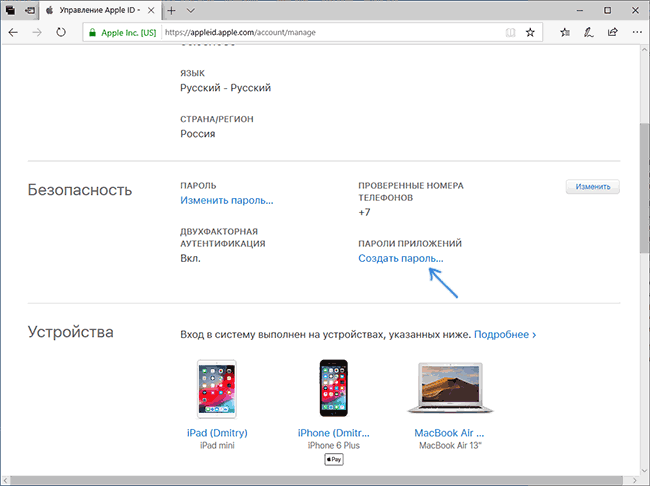Open the iPad (Dmitry) device link
Image resolution: width=650 pixels, height=486 pixels.
click(x=217, y=433)
